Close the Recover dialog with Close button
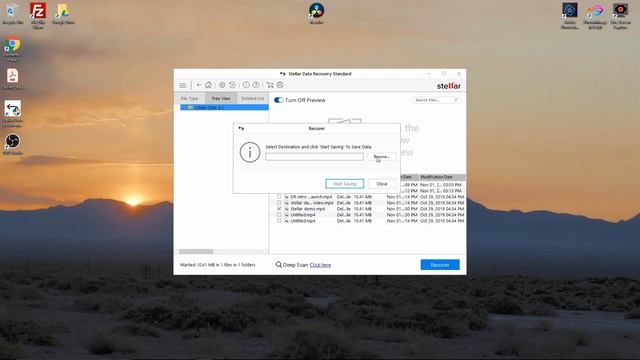Screen dimensions: 640x360 (382, 184)
